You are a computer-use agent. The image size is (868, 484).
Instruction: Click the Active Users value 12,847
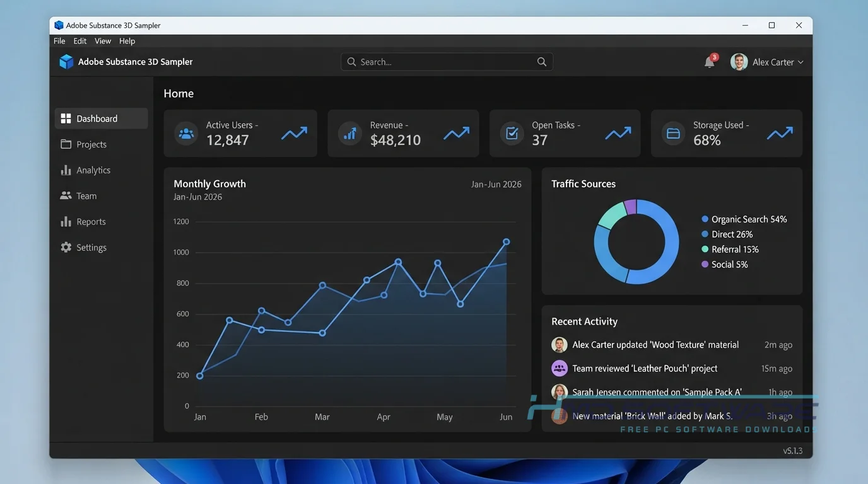pos(228,140)
